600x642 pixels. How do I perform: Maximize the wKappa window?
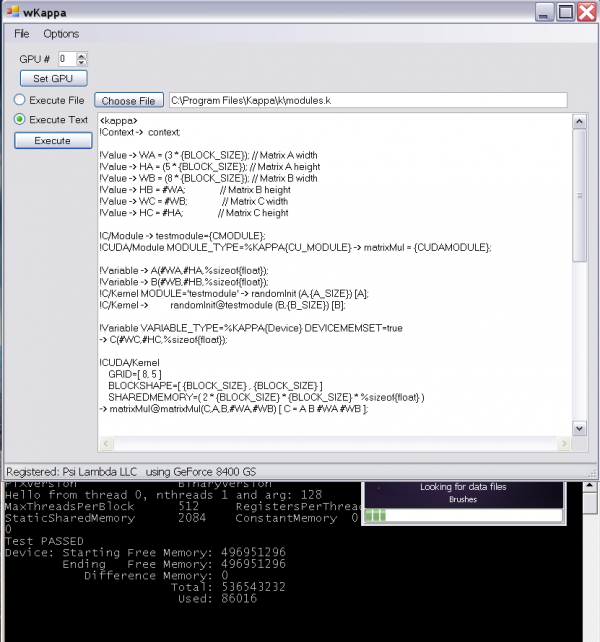(x=566, y=12)
